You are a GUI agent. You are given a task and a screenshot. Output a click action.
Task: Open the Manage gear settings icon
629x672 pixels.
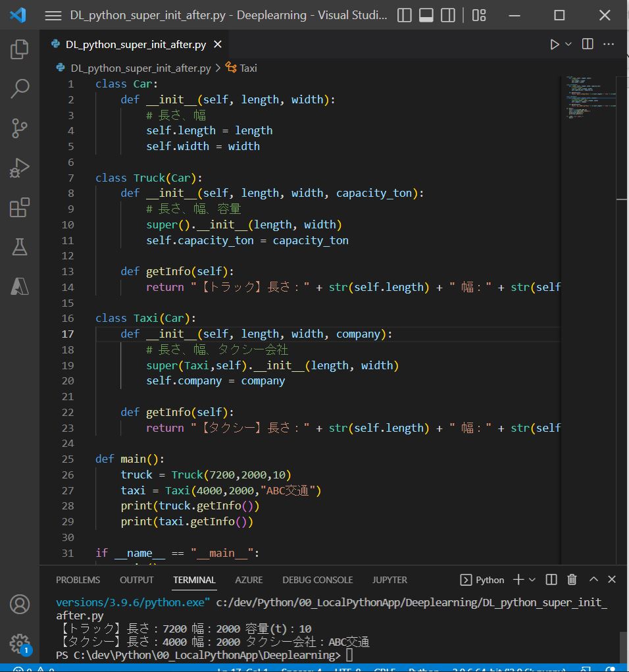point(20,643)
